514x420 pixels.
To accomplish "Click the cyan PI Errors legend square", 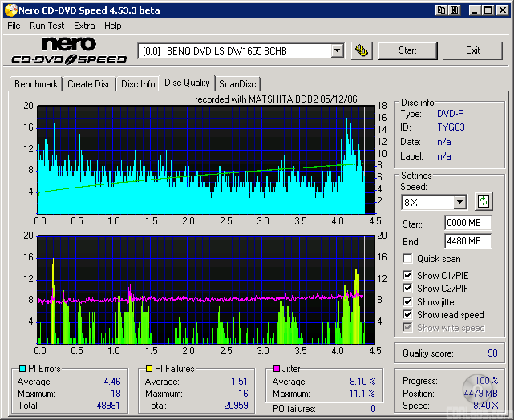I will [x=22, y=369].
